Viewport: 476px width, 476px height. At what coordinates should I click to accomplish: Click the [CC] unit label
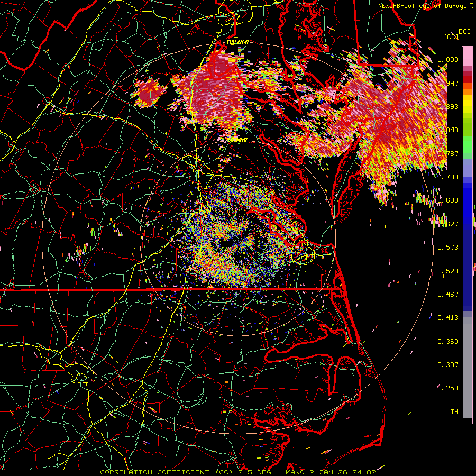click(451, 36)
